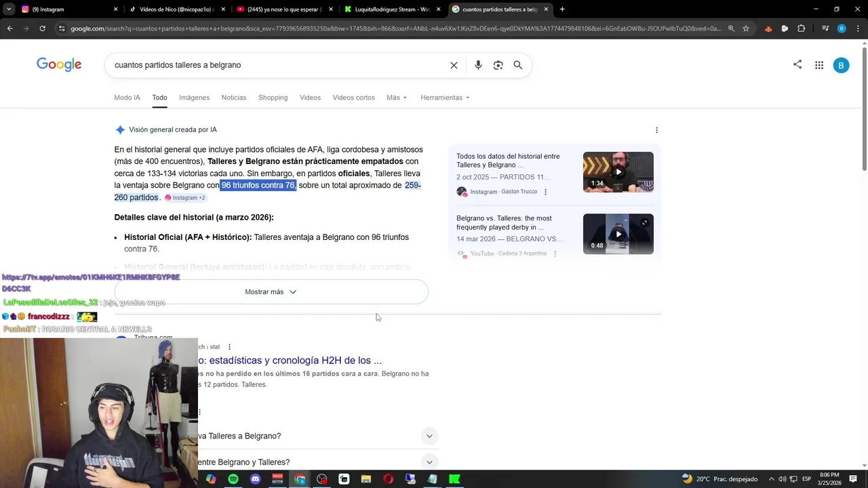Select the Videos search tab
The width and height of the screenshot is (868, 488).
pyautogui.click(x=310, y=98)
